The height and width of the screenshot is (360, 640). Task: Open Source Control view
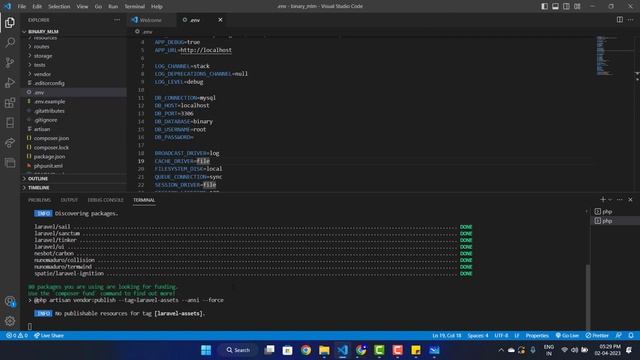click(x=10, y=62)
